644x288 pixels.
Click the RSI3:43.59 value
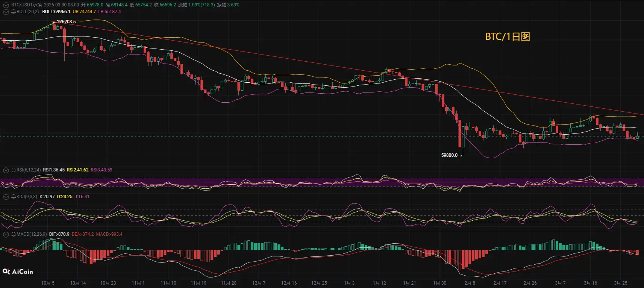point(102,170)
